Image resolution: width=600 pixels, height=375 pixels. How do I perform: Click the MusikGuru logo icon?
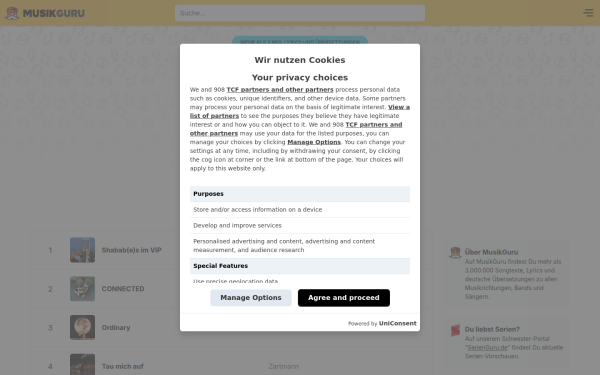(x=12, y=13)
